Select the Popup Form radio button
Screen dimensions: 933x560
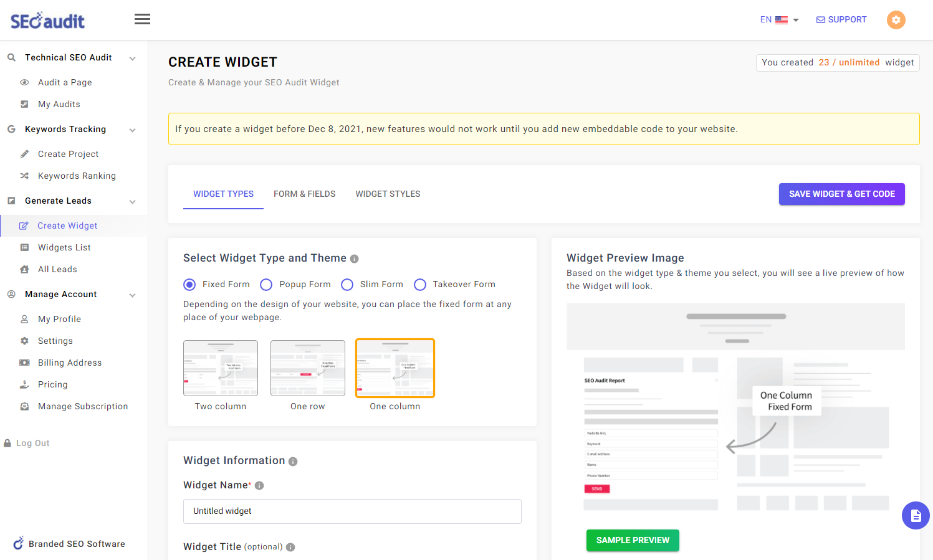click(x=266, y=285)
